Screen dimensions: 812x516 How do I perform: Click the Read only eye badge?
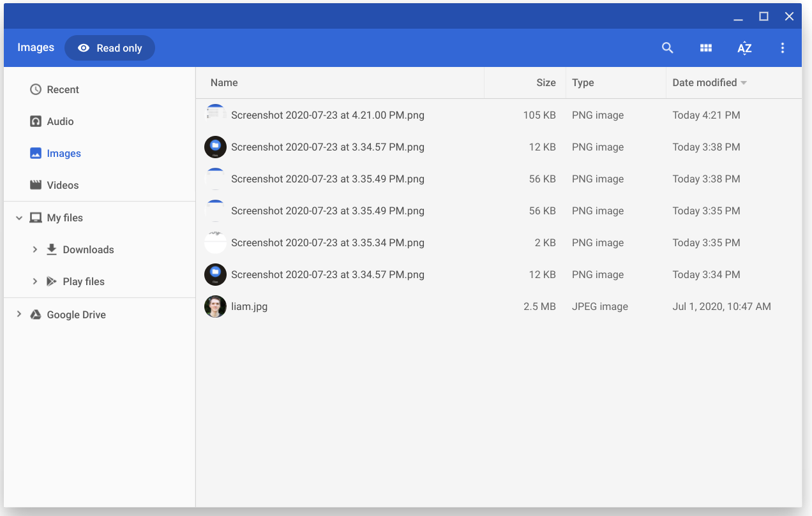point(110,48)
